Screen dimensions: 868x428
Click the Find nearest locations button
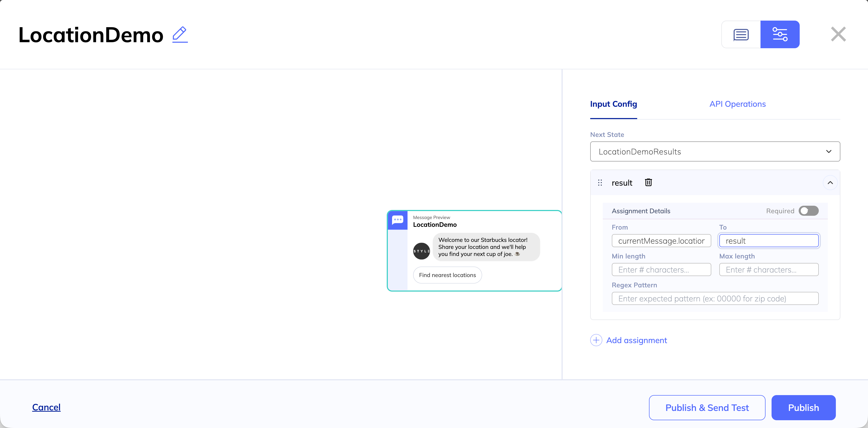(x=447, y=275)
